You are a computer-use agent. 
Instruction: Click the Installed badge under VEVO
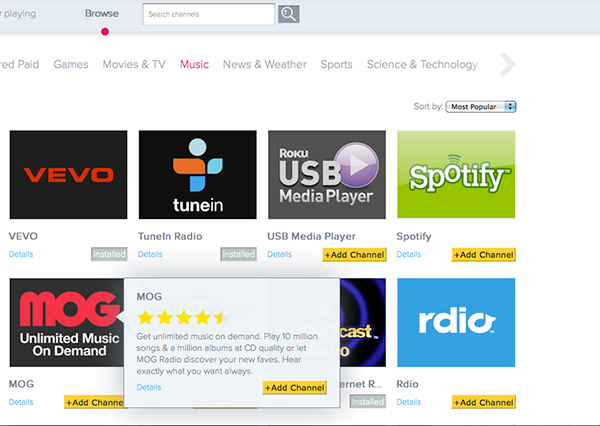109,254
